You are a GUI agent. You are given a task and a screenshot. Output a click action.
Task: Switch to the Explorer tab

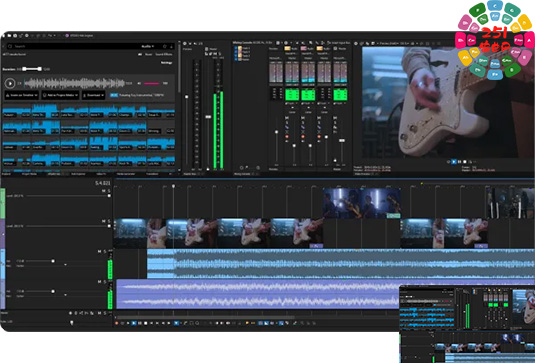tap(6, 174)
